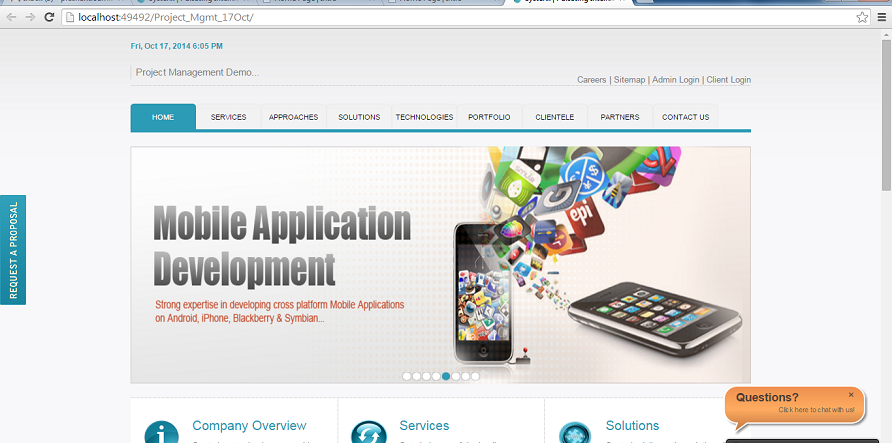
Task: Select the second banner slide indicator dot
Action: pos(416,376)
